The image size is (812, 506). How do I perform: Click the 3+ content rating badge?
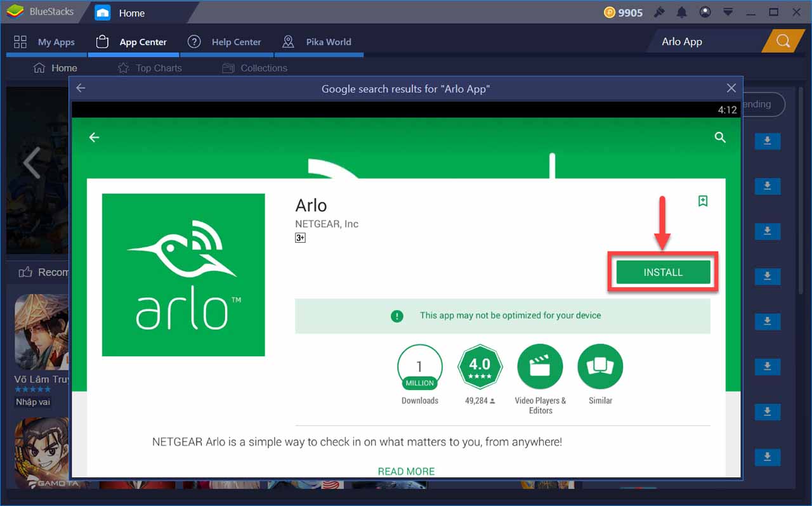coord(301,238)
